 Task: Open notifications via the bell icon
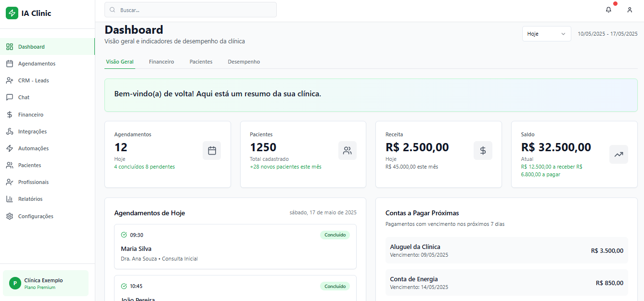click(608, 10)
